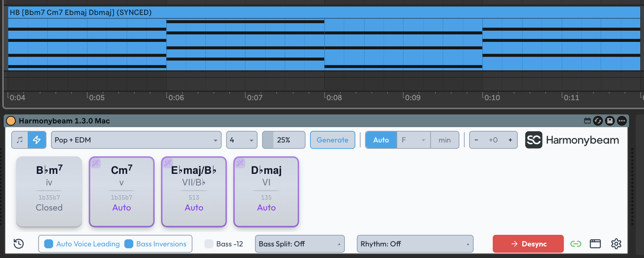Click Auto voicing on the Cm7 card
Image resolution: width=644 pixels, height=258 pixels.
(x=122, y=208)
